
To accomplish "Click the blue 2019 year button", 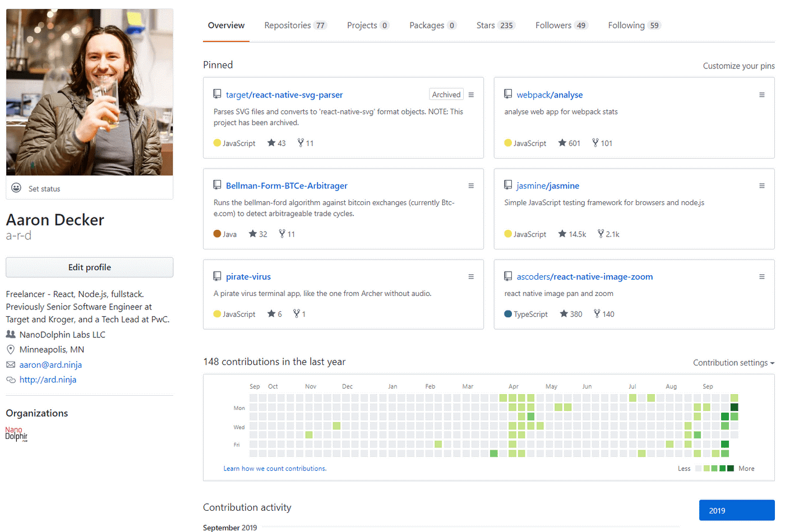I will point(736,510).
